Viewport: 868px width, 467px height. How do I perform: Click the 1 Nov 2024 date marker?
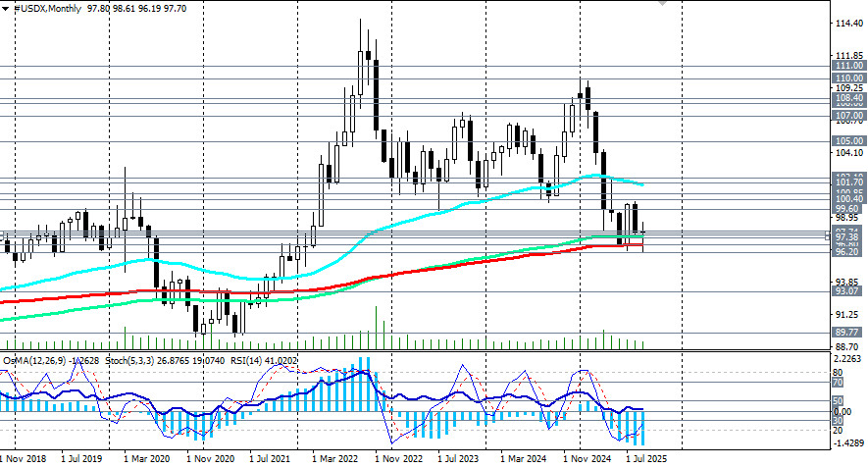click(586, 458)
